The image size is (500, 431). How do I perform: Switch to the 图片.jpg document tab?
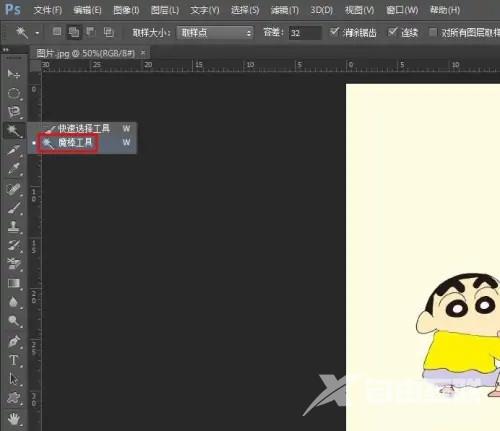86,53
